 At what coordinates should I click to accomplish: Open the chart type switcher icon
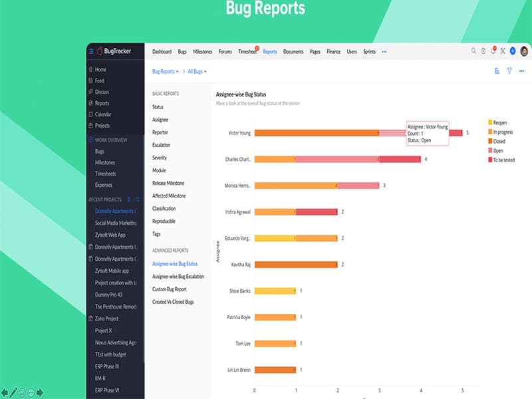coord(497,70)
